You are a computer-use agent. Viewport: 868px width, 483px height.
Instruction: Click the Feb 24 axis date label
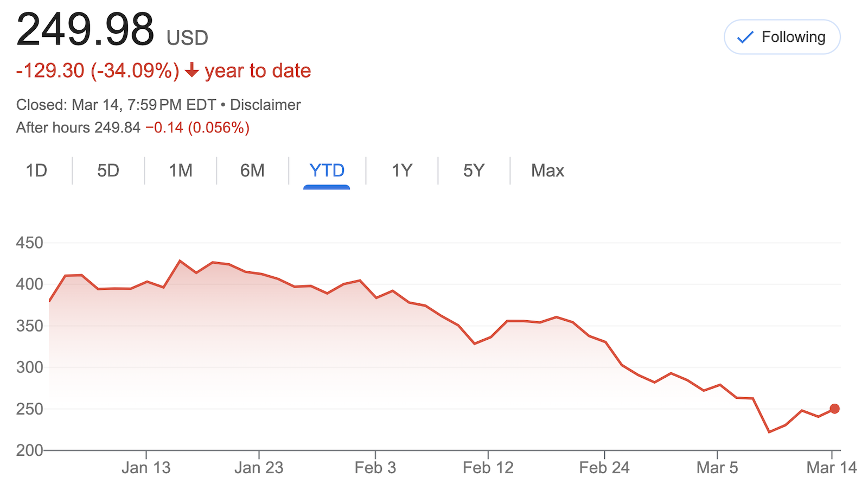[604, 467]
